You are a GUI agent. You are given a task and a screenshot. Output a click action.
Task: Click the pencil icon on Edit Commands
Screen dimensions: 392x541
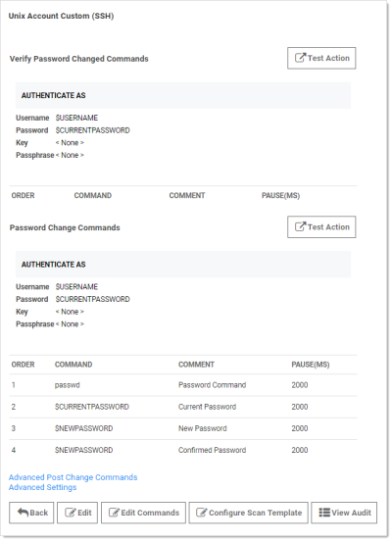(114, 513)
